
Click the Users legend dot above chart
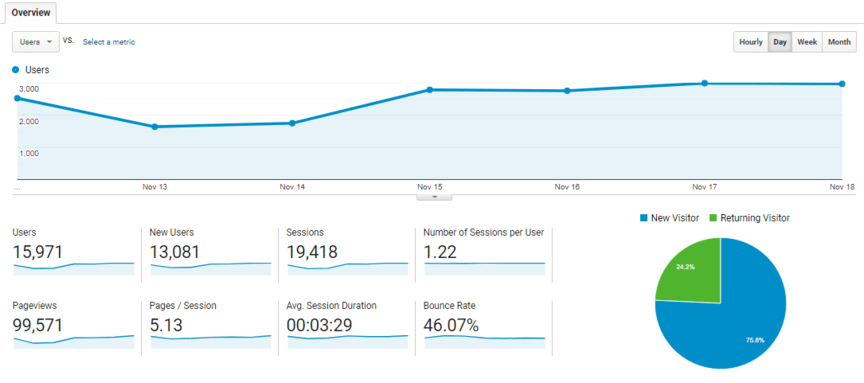pos(15,70)
